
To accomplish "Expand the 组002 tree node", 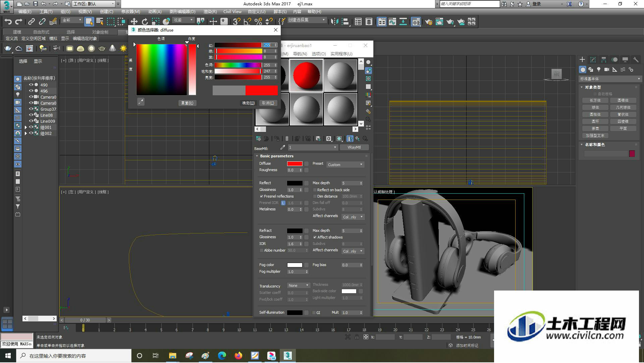I will coord(26,134).
